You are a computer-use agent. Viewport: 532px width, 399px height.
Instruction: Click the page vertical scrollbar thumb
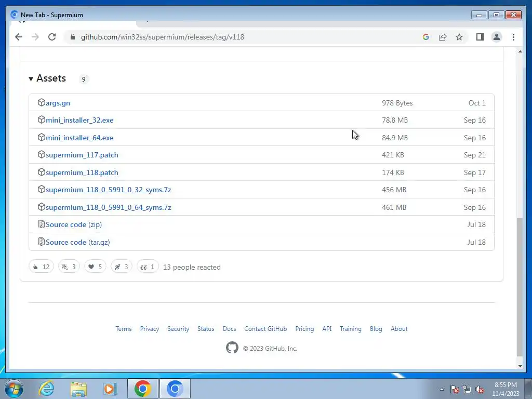pyautogui.click(x=520, y=287)
